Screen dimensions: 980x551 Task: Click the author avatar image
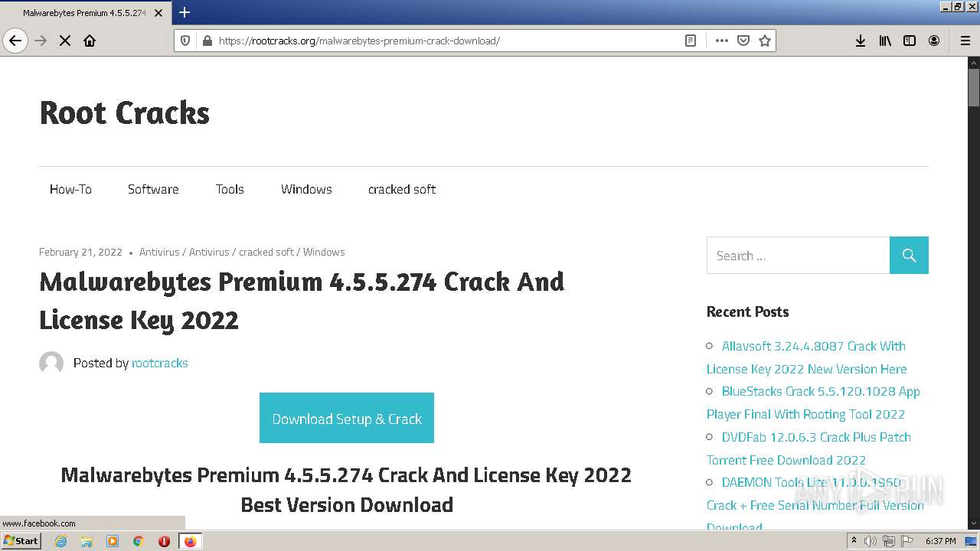[51, 363]
